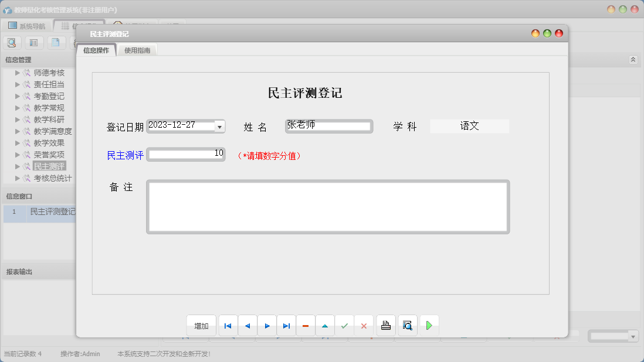The height and width of the screenshot is (362, 644).
Task: Click inside the 姓名 input field
Action: coord(328,126)
